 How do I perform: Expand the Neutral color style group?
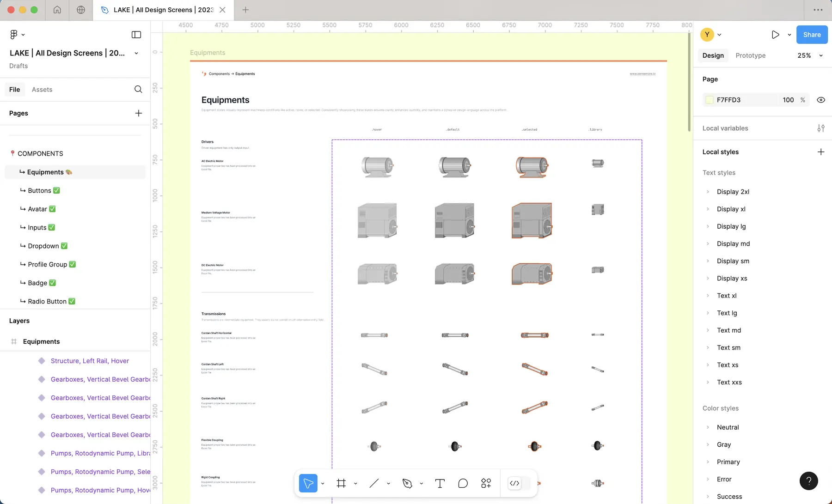[708, 427]
